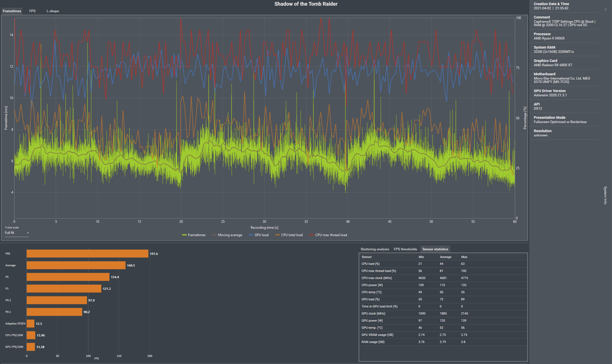Collapse System Info panel with chevron arrow
This screenshot has height=364, width=612.
tap(605, 9)
